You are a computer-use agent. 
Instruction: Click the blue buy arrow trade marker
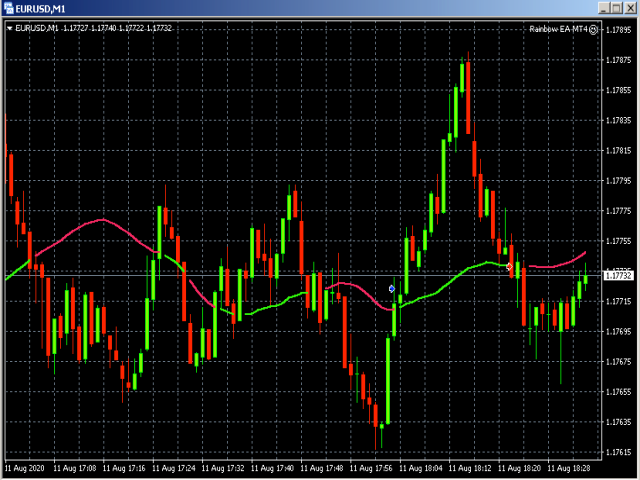coord(391,289)
